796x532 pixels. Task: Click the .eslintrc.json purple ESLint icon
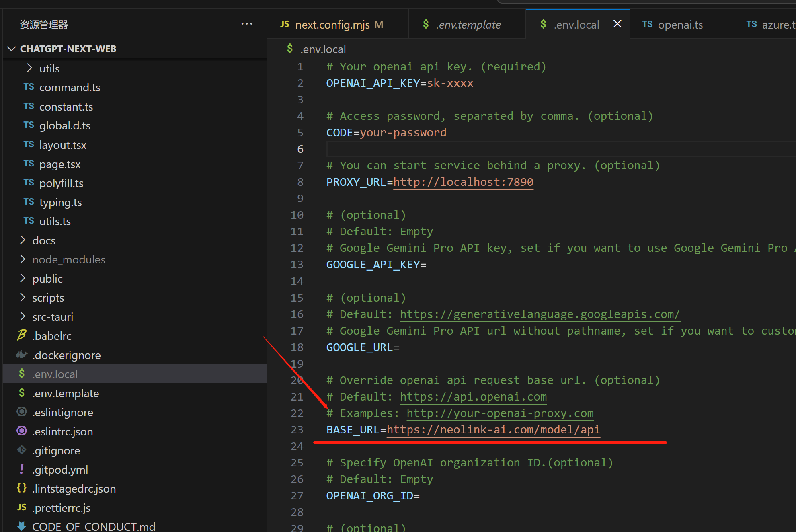(x=22, y=431)
